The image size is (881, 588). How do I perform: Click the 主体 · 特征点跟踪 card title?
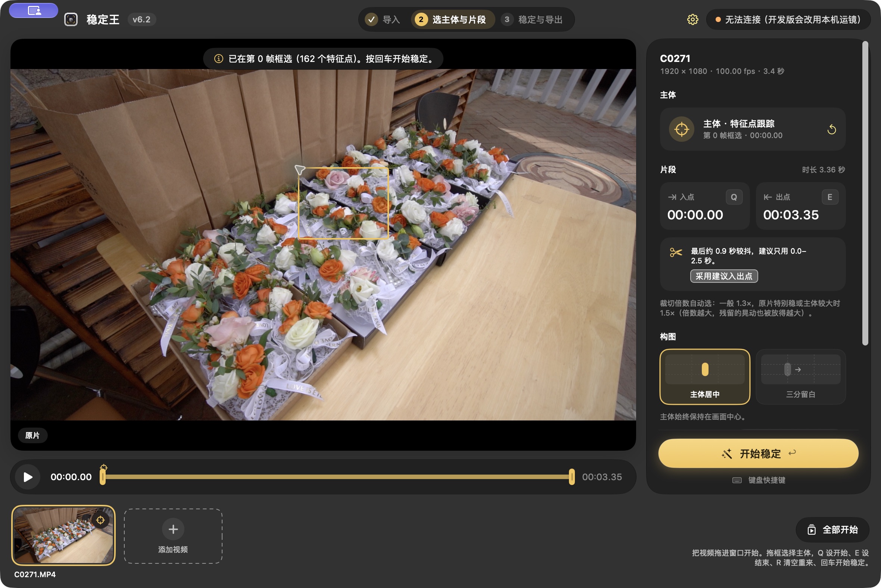tap(738, 124)
